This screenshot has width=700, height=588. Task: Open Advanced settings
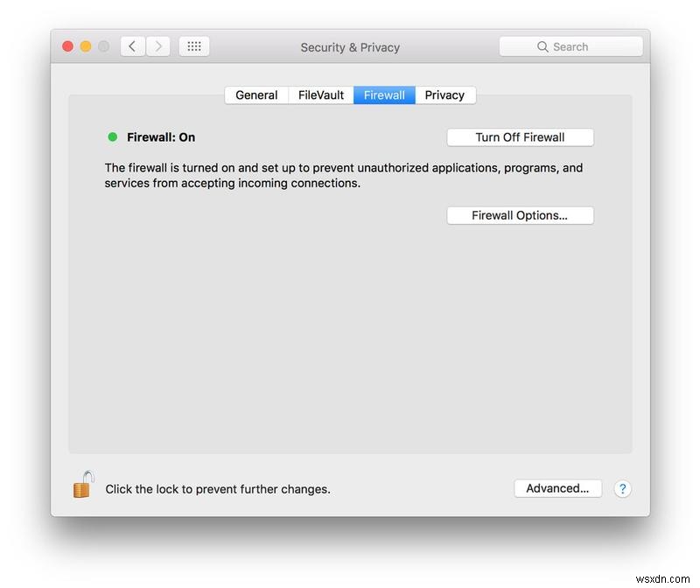pos(557,488)
